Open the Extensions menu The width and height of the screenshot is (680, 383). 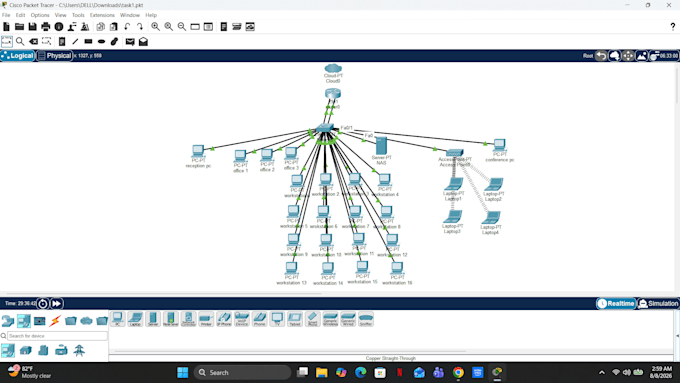102,15
